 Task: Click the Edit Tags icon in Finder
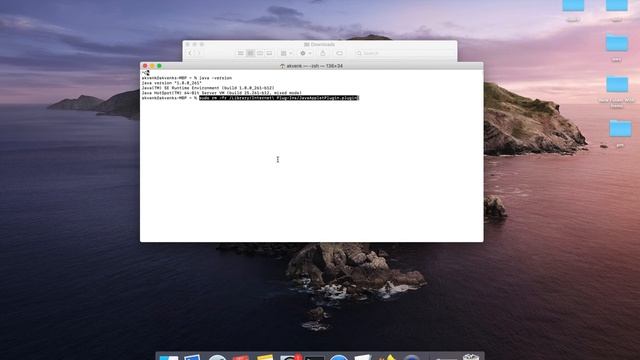339,53
